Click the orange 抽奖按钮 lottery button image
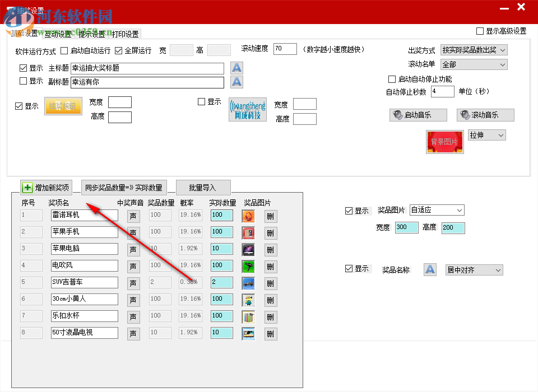Screen dimensions: 538x392 tap(63, 105)
